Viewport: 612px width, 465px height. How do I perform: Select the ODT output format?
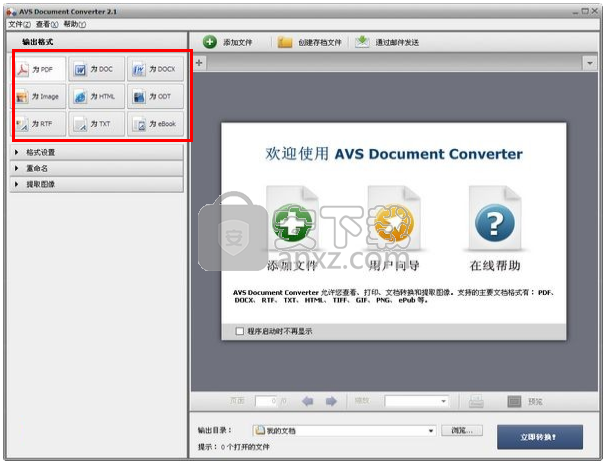click(x=155, y=96)
